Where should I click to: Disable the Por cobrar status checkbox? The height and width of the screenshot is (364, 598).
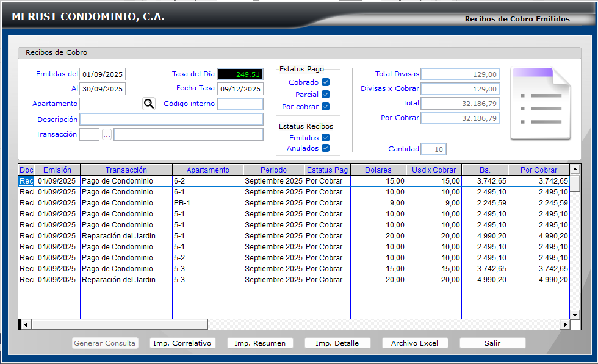pos(326,107)
